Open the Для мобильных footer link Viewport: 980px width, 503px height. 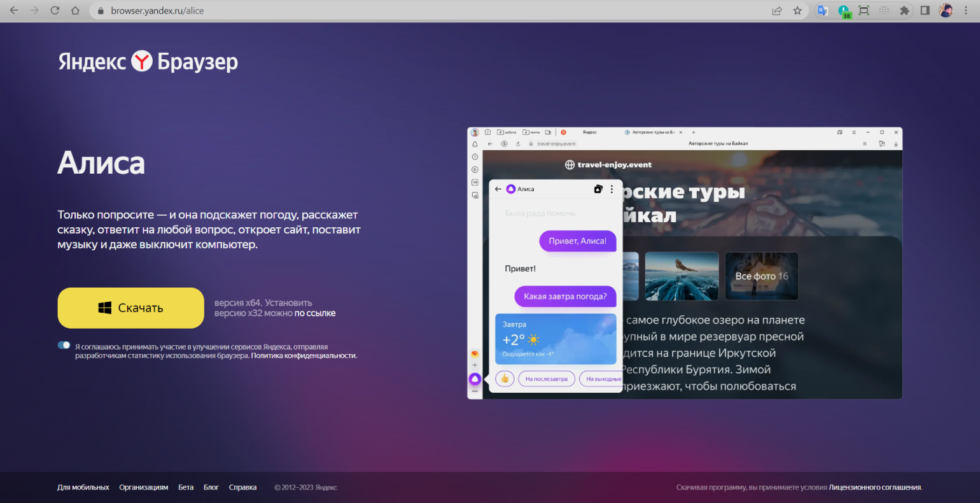[x=83, y=488]
